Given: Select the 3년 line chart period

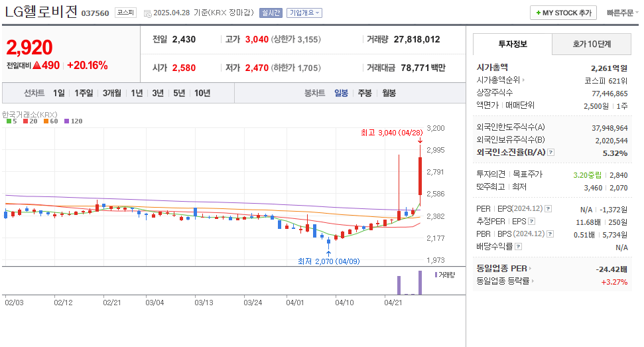Looking at the screenshot, I should [x=158, y=93].
